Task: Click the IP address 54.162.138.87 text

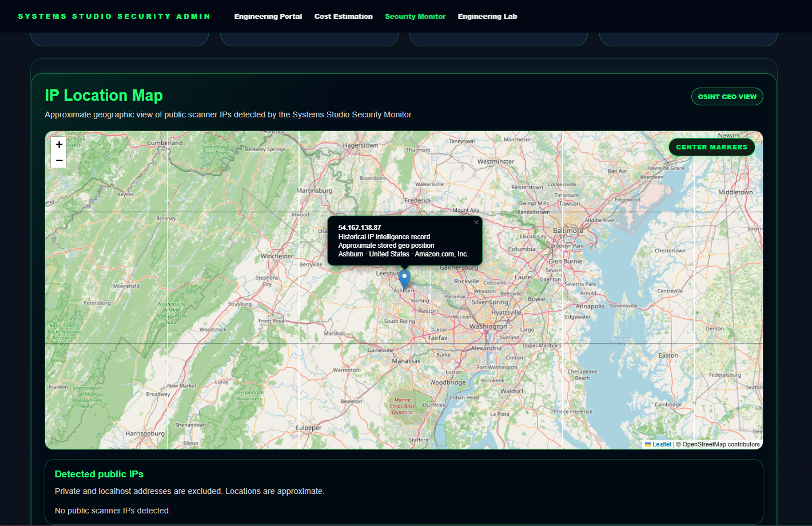Action: 360,228
